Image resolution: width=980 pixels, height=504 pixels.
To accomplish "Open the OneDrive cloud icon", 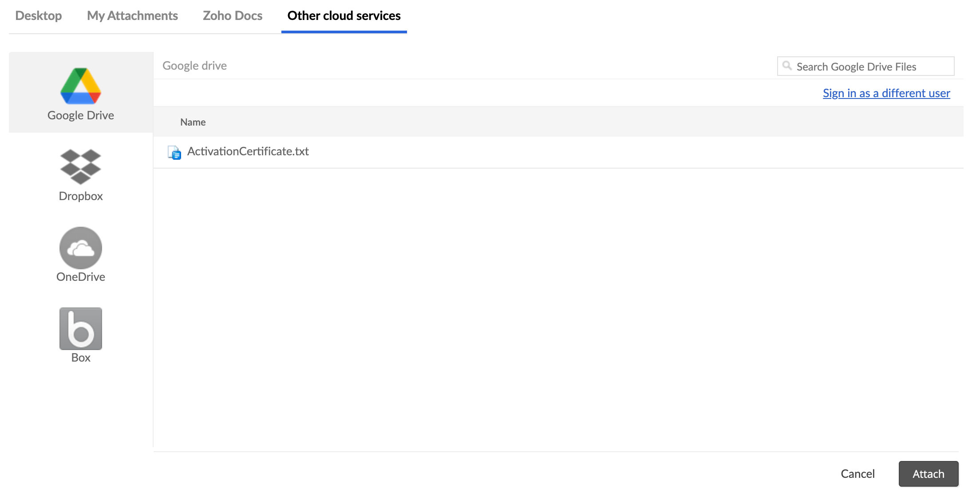I will [81, 248].
